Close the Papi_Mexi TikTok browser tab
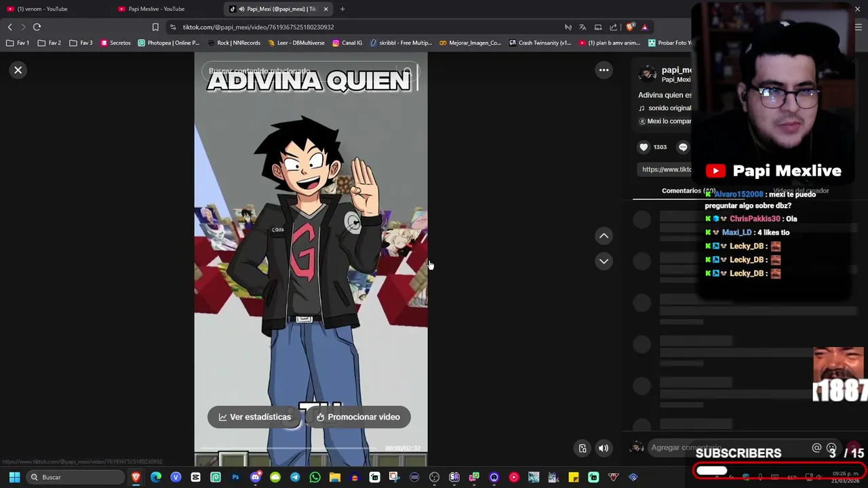Image resolution: width=868 pixels, height=488 pixels. (326, 9)
